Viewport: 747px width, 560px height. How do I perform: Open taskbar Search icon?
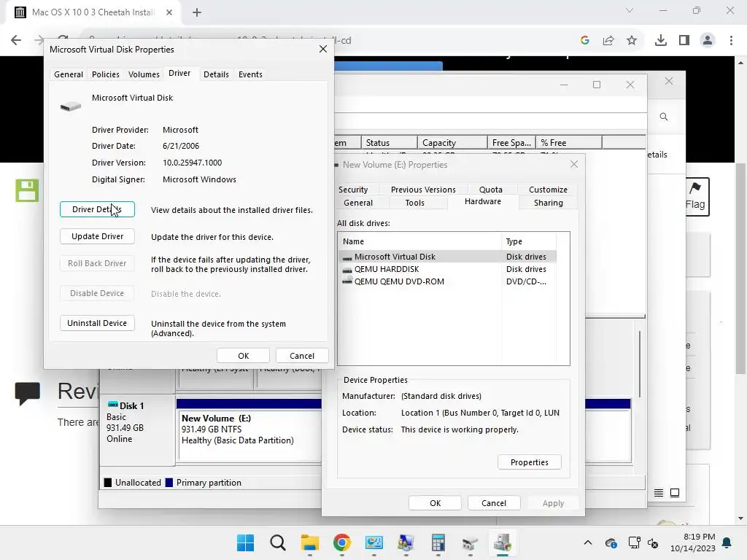[277, 542]
